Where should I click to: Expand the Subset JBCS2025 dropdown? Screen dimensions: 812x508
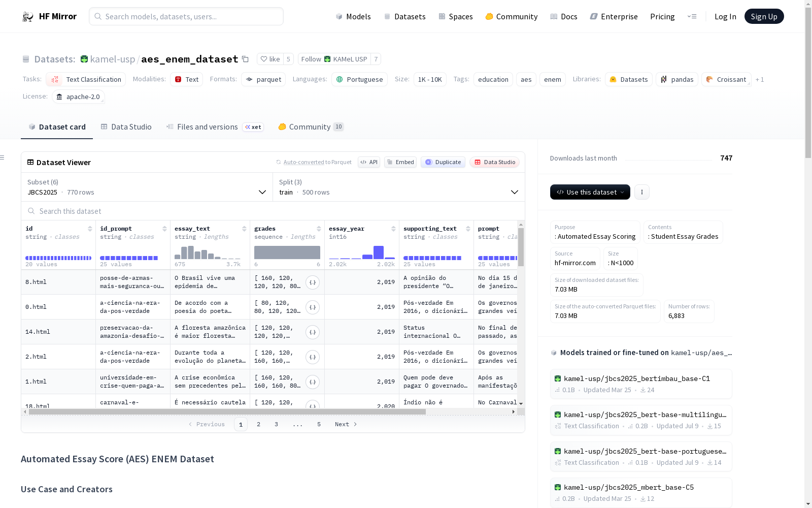pos(147,187)
